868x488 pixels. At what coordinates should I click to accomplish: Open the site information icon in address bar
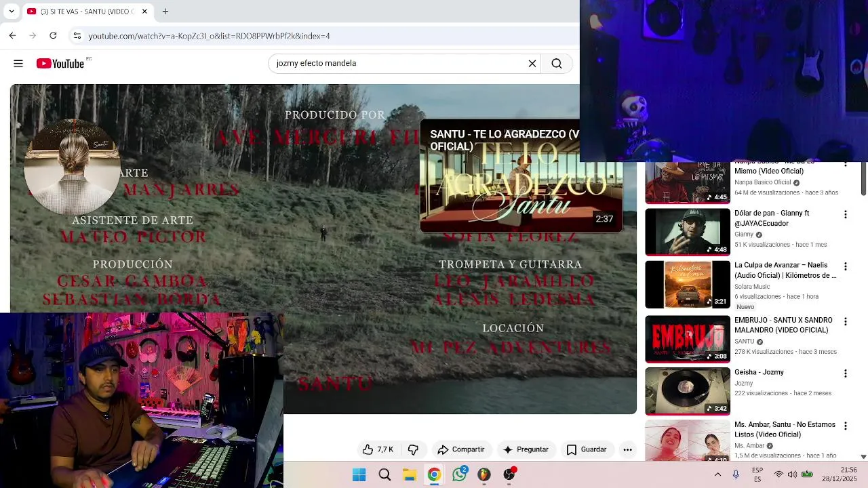coord(77,36)
